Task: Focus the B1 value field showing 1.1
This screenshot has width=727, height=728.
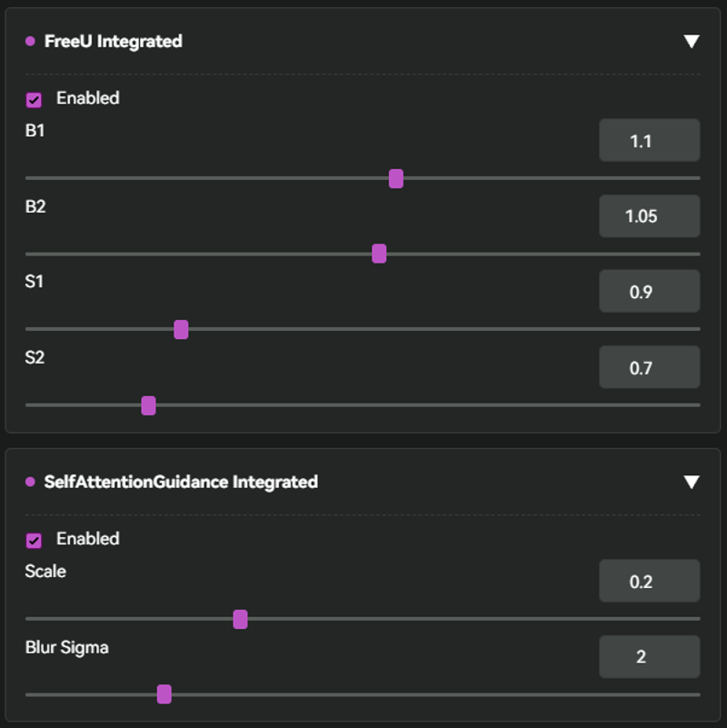Action: 649,141
